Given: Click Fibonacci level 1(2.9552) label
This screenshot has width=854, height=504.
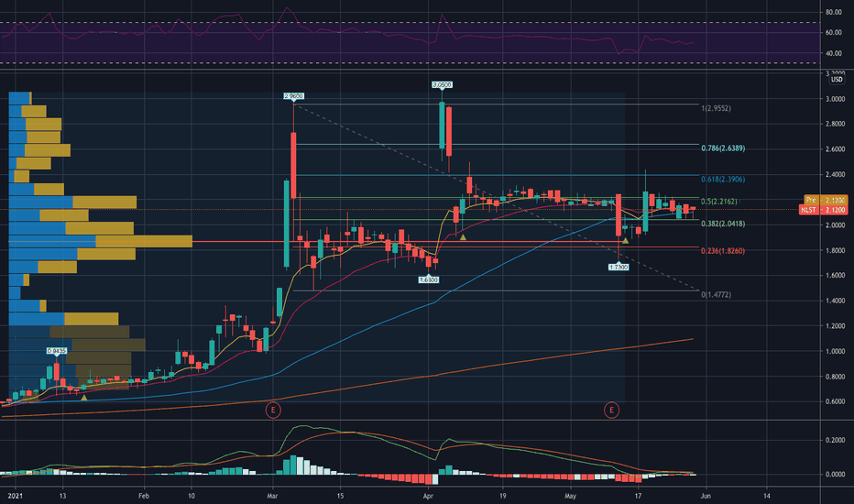Looking at the screenshot, I should pyautogui.click(x=717, y=108).
